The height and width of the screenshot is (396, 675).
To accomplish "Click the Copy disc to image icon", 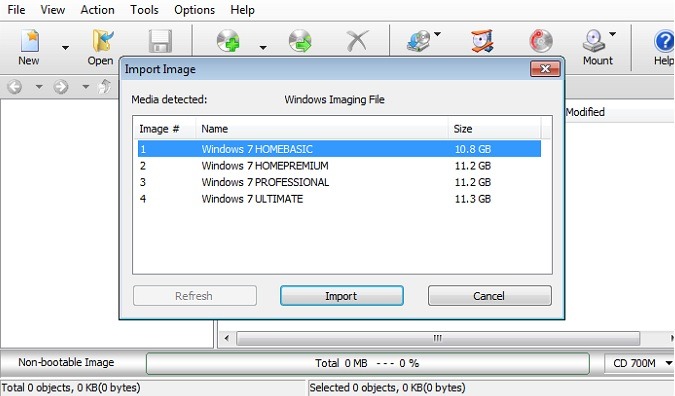I will coord(419,41).
